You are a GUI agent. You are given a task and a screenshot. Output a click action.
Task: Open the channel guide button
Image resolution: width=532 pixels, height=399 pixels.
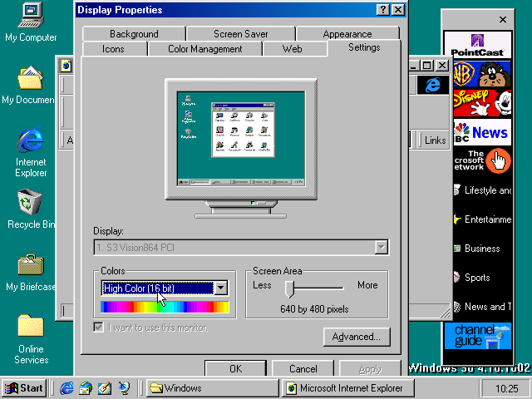[478, 336]
